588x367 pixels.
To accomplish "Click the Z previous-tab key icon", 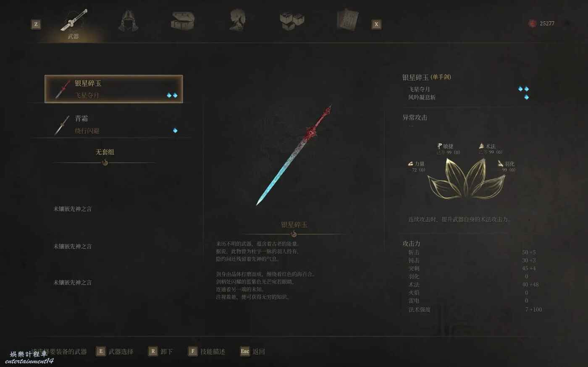I will pos(36,24).
